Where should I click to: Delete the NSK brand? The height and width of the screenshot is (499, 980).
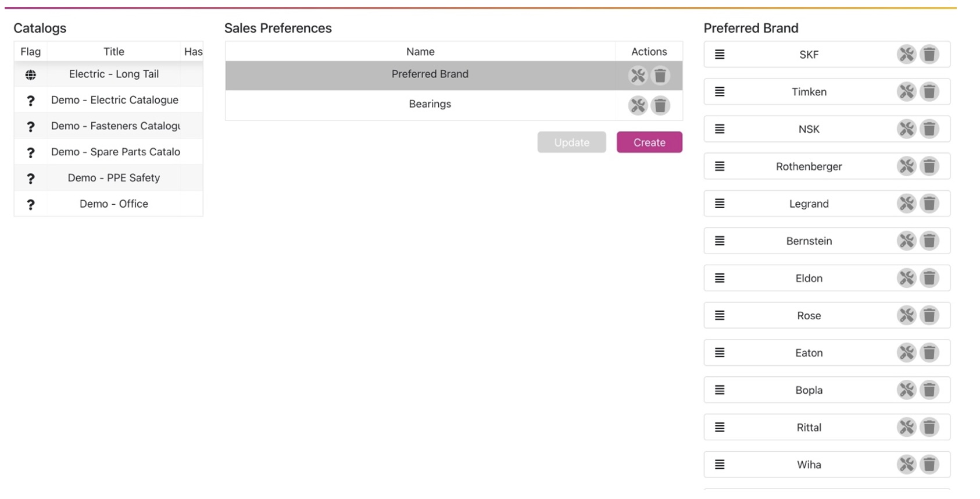pos(929,129)
